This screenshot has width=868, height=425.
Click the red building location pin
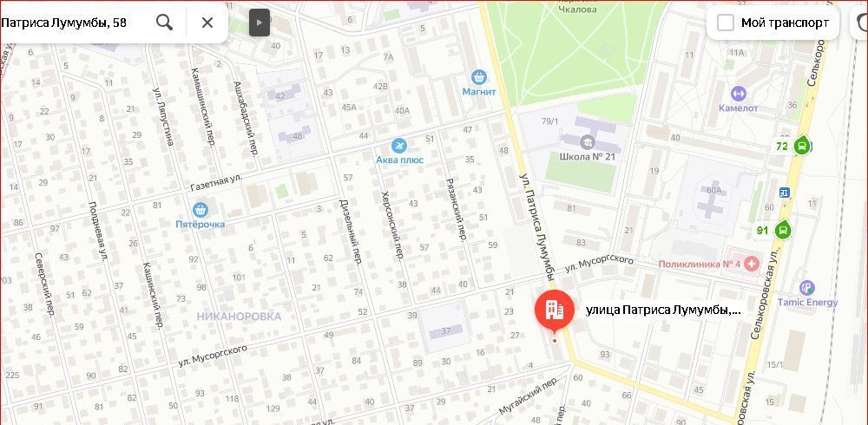(x=554, y=311)
